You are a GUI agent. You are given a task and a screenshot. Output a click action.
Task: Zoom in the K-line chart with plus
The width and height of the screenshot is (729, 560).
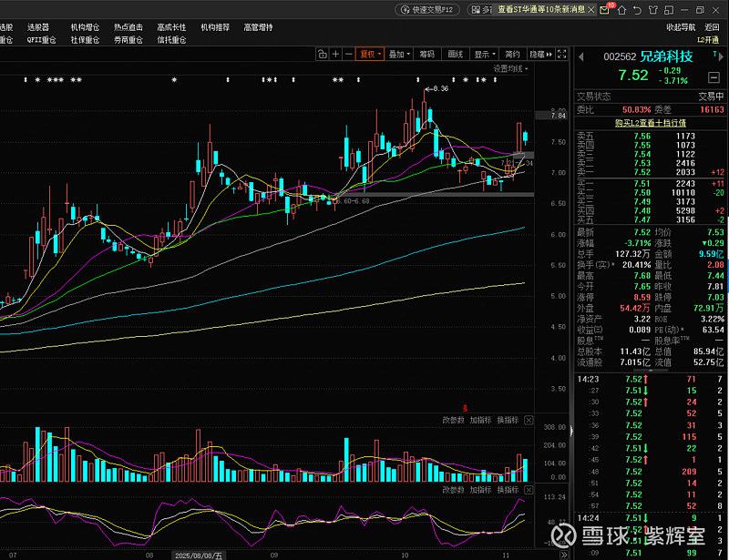pos(335,55)
